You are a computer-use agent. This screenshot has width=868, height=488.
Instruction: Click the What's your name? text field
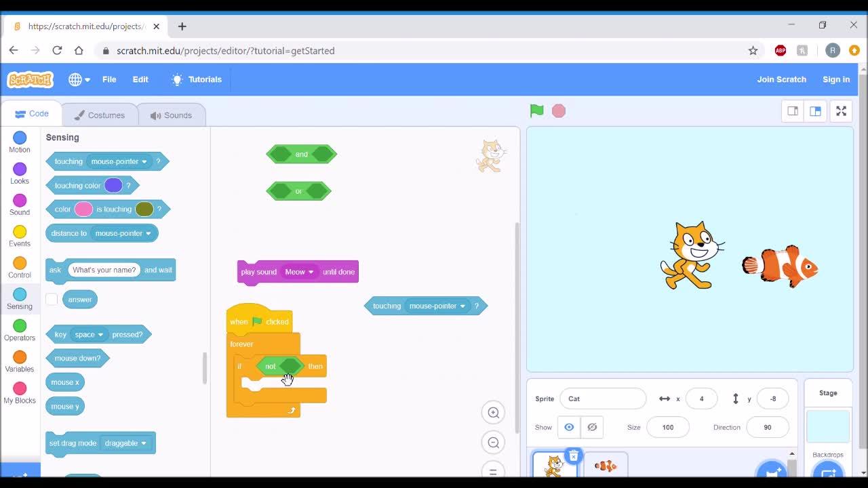click(x=104, y=270)
